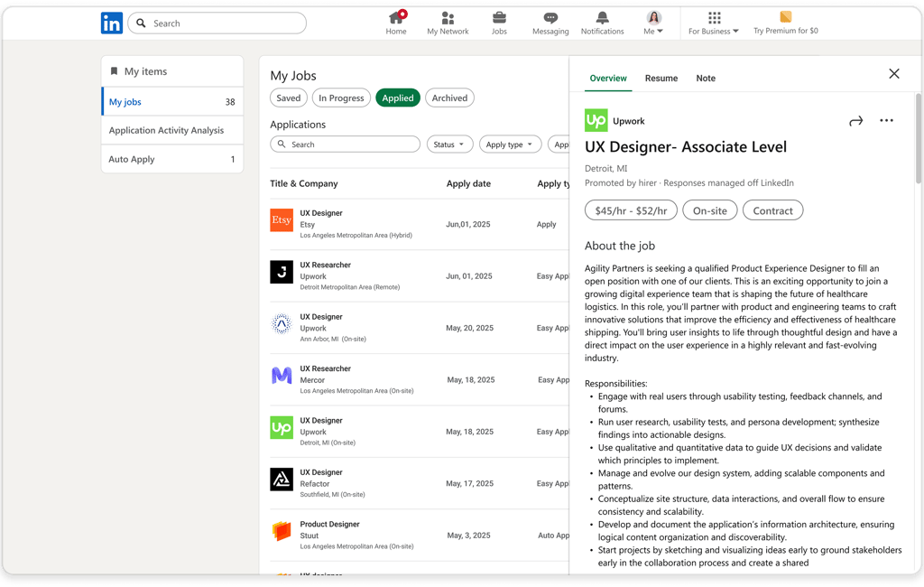Open the Upwork company name link
924x587 pixels.
tap(629, 121)
